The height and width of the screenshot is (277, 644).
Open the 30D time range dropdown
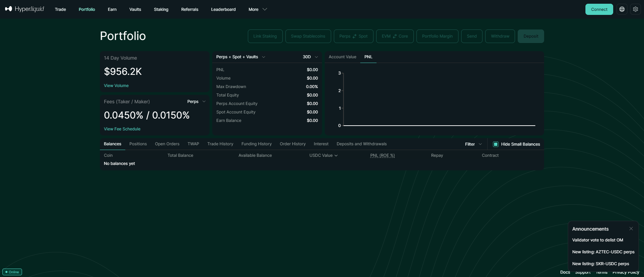point(310,57)
